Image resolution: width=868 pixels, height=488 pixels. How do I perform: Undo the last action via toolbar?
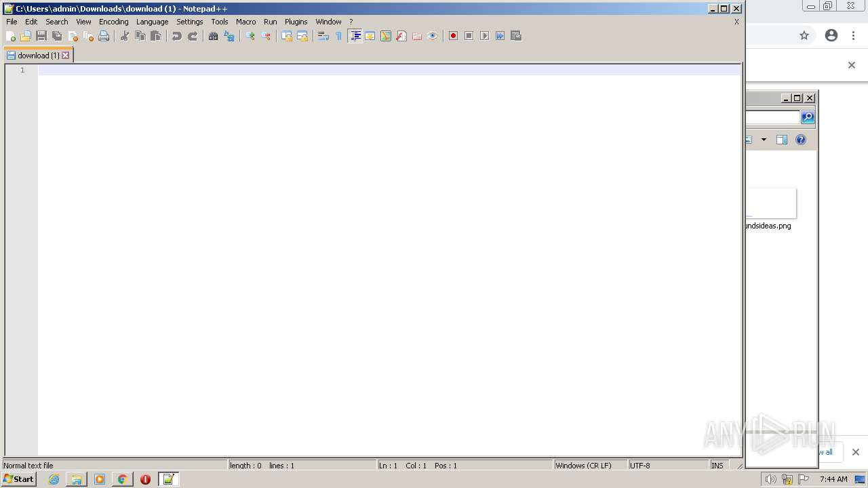pyautogui.click(x=177, y=36)
